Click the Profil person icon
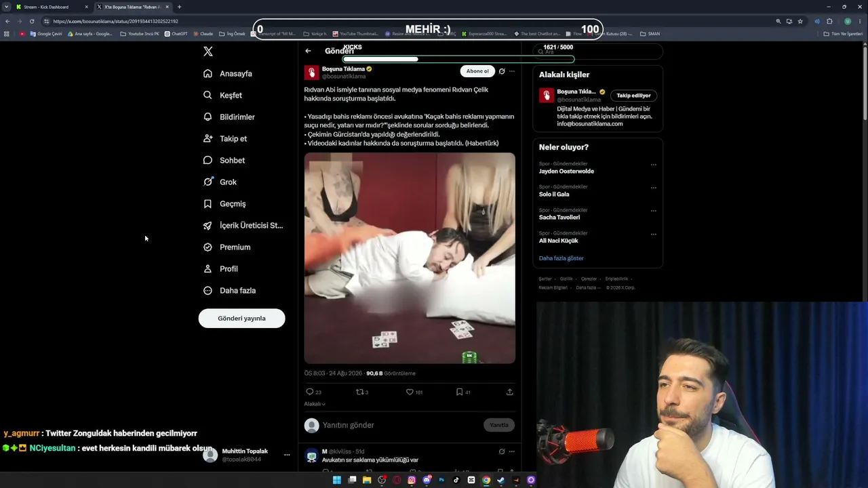Screen dimensions: 868x488 point(208,269)
